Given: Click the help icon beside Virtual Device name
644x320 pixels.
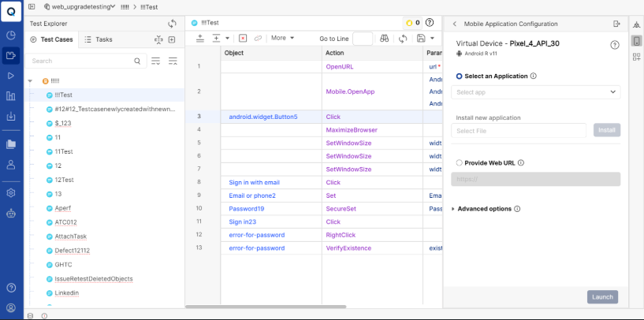Looking at the screenshot, I should pos(615,45).
